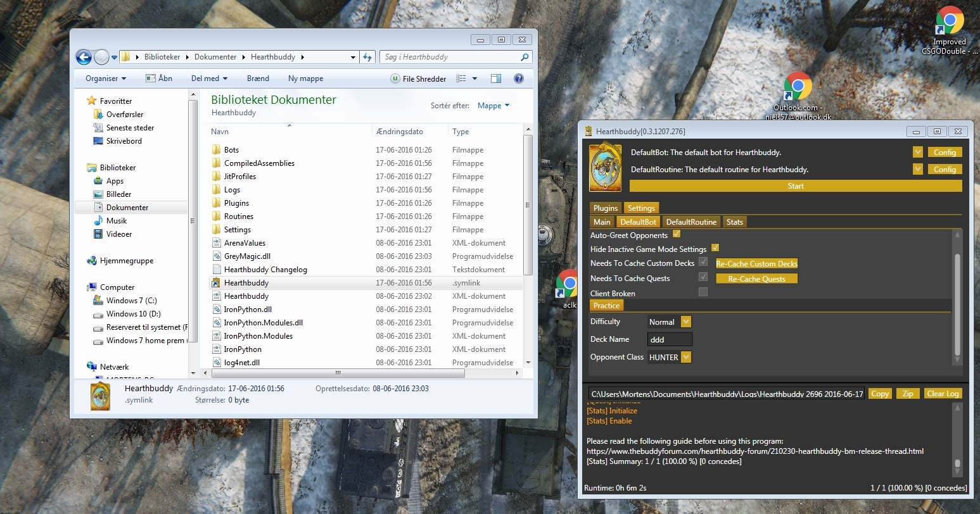This screenshot has width=980, height=514.
Task: Toggle the Needs To Cache Quests checkbox
Action: [x=703, y=277]
